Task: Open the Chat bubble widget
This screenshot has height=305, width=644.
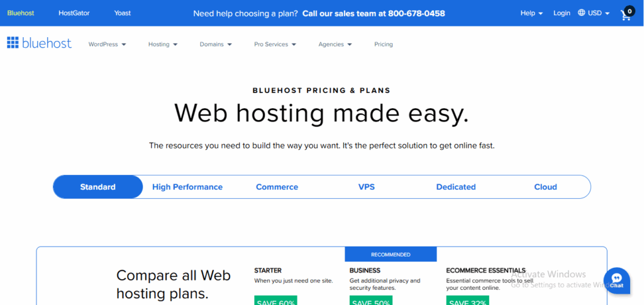Action: [x=616, y=280]
